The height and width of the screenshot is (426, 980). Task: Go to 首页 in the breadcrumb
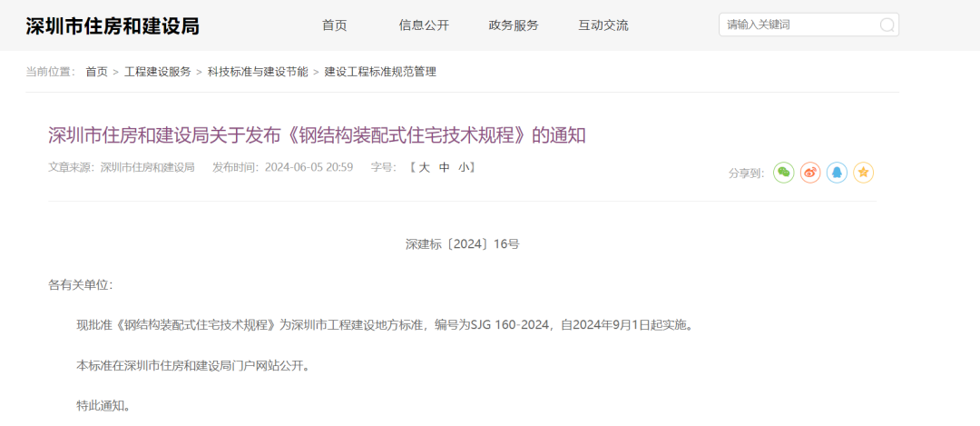(x=97, y=72)
